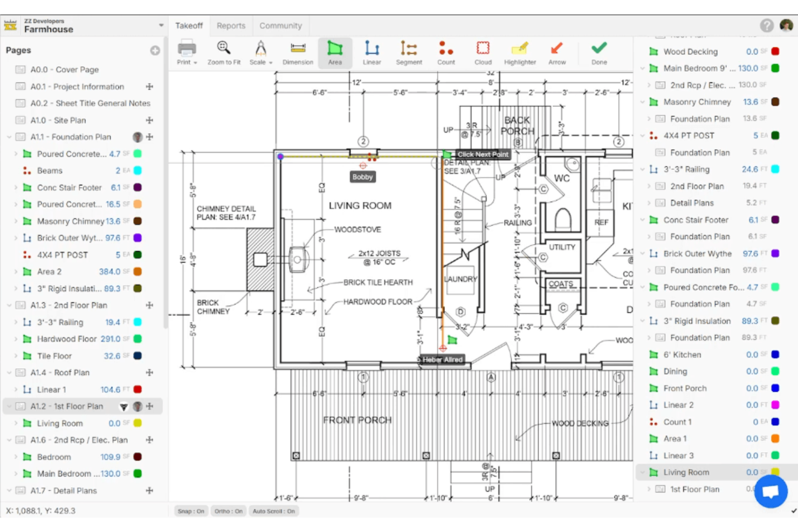
Task: Select Bedroom takeoff under A1.6
Action: [x=54, y=457]
